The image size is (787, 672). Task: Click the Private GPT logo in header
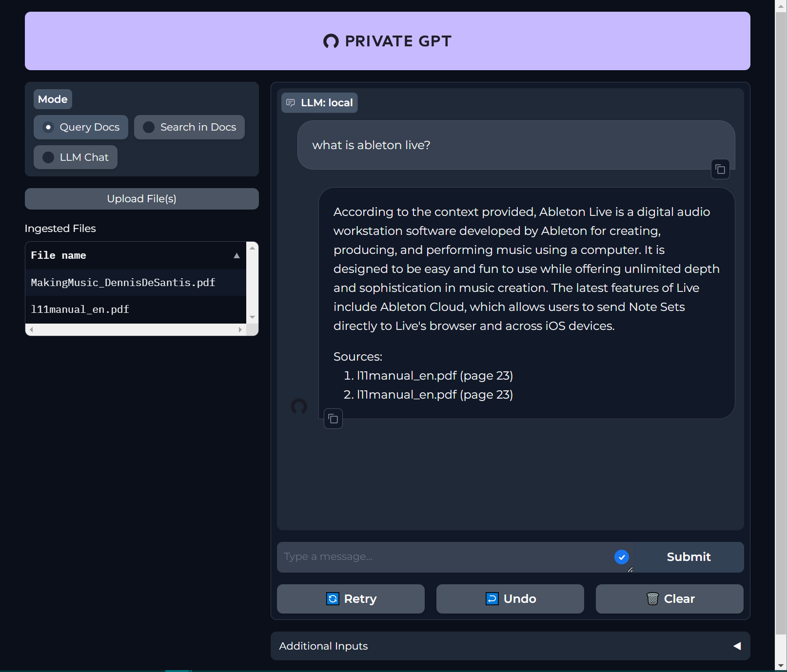331,41
